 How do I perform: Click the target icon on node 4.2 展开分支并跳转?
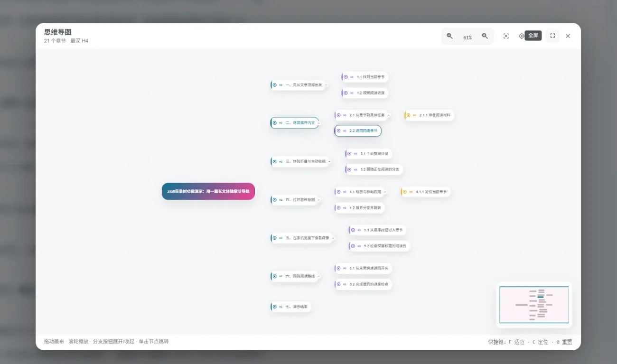point(338,208)
